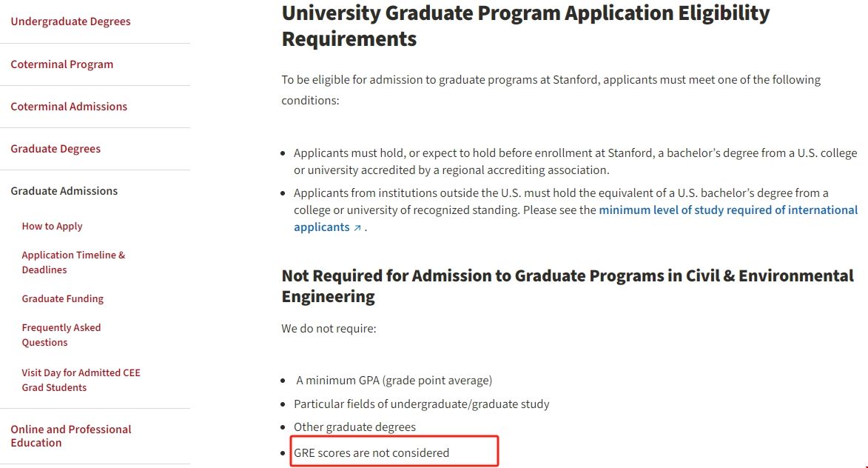Click the minimum GPA bullet item

tap(394, 381)
